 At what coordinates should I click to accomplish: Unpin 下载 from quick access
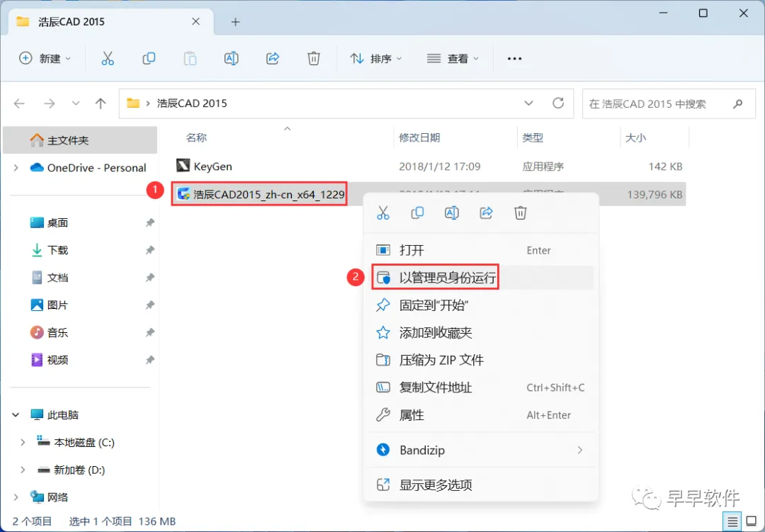149,250
